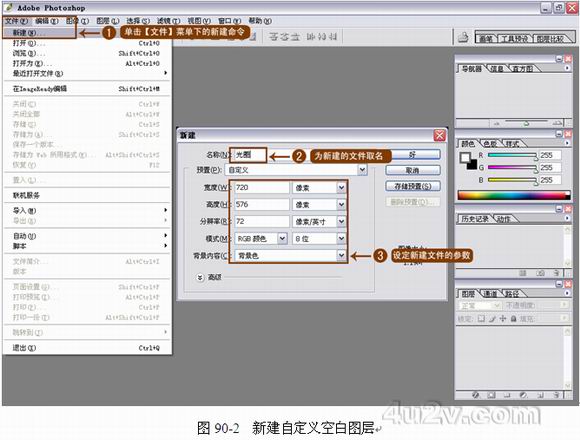Toggle lock all padlock icon in Layers
Screen dimensions: 580x440
click(x=513, y=318)
